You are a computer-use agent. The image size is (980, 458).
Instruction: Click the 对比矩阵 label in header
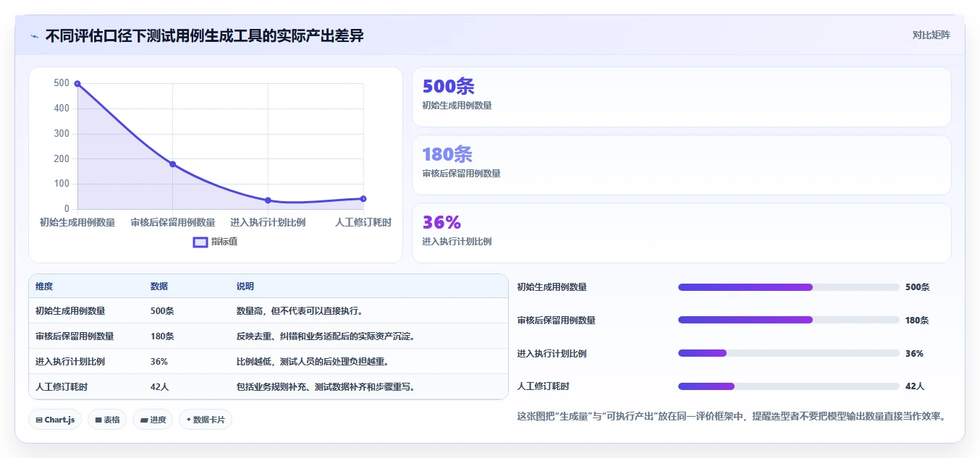click(x=932, y=35)
